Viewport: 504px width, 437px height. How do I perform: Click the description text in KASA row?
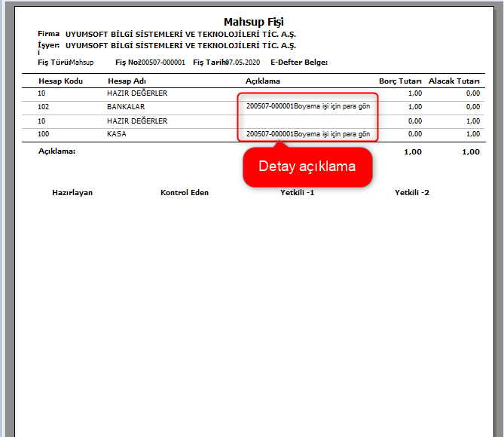pyautogui.click(x=307, y=134)
